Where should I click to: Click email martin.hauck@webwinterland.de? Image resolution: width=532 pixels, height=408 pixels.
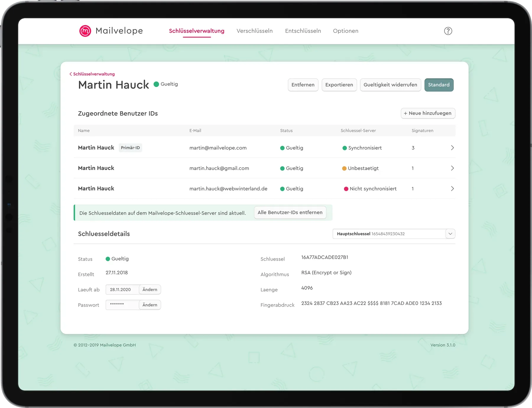228,189
